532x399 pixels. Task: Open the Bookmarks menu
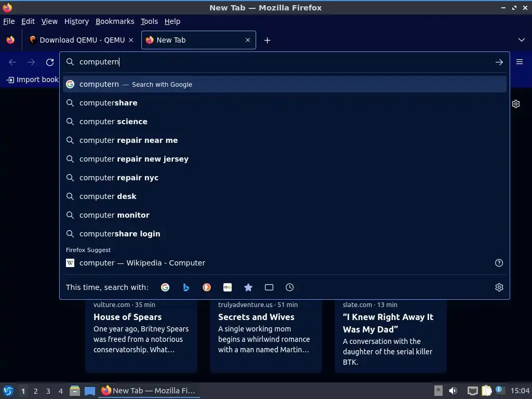115,21
